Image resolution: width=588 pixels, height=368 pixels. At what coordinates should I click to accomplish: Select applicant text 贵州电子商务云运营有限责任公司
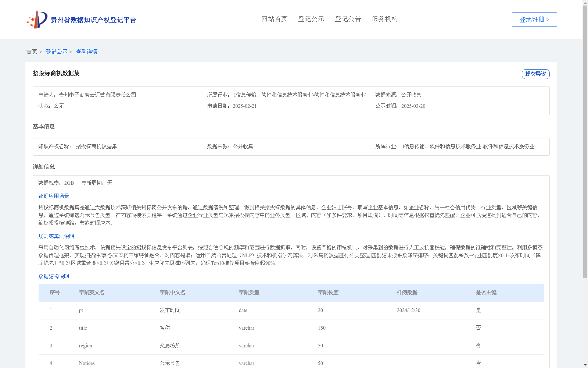point(97,95)
